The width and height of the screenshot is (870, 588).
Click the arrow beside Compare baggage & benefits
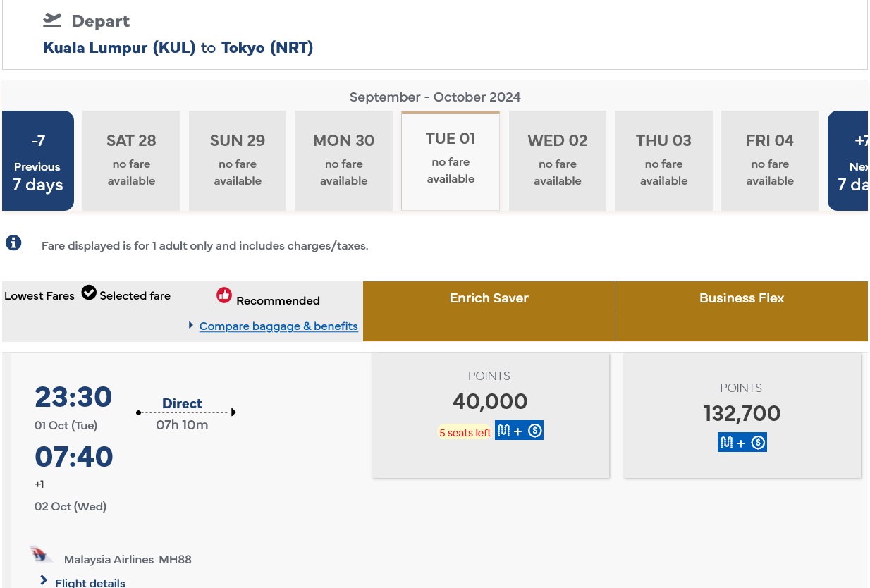191,325
